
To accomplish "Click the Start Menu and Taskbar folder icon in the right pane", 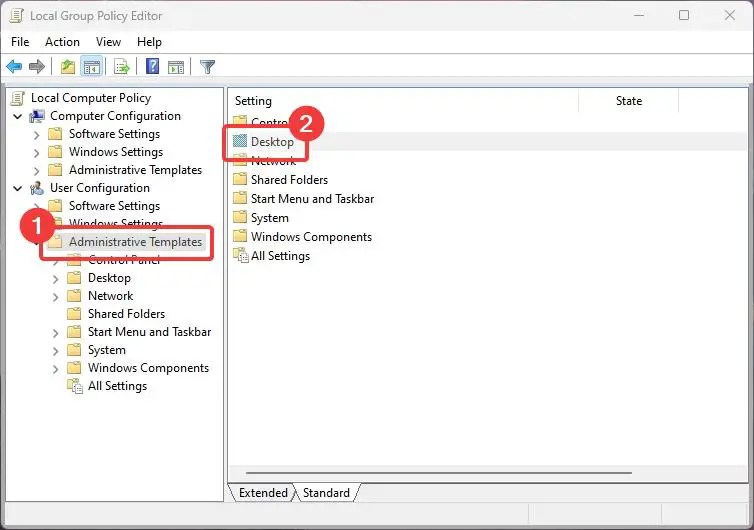I will click(240, 198).
